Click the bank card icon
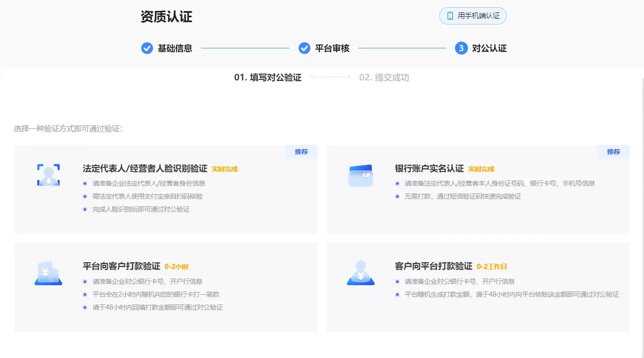644x358 pixels. (x=360, y=175)
